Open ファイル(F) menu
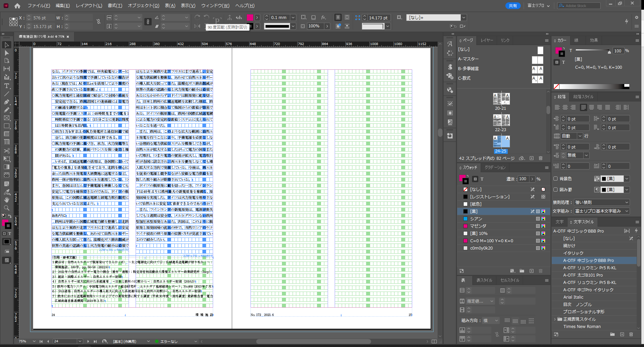 click(x=39, y=6)
